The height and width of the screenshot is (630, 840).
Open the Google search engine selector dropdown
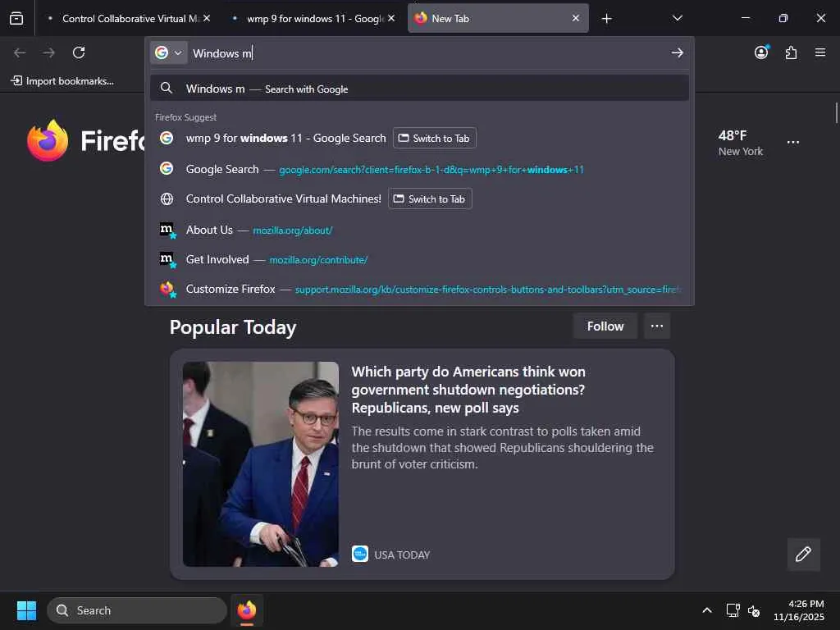169,52
